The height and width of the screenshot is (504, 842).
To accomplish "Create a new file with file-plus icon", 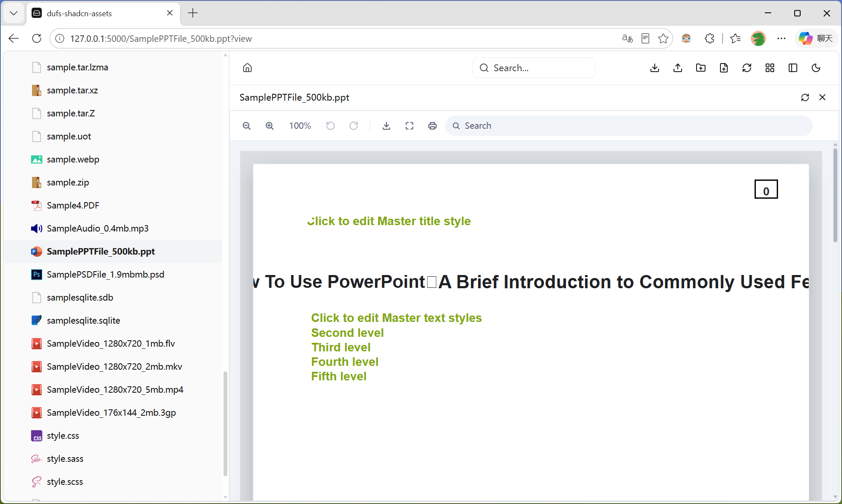I will click(x=724, y=68).
